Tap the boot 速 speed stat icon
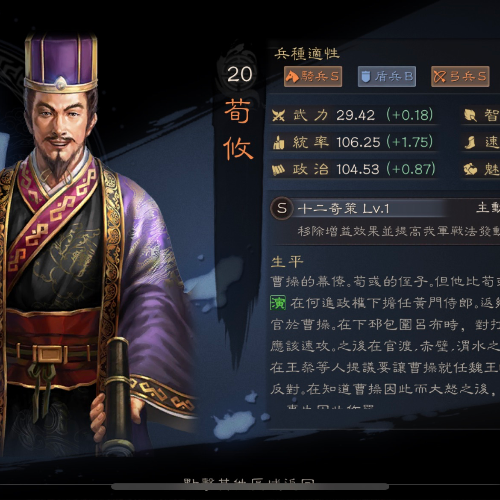Screen dimensions: 500x500 click(470, 143)
